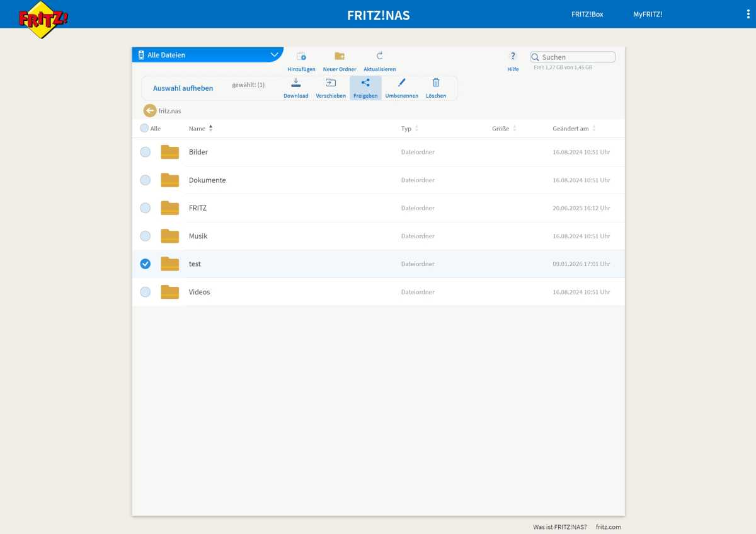756x534 pixels.
Task: Share selection with Freigeben
Action: pyautogui.click(x=365, y=88)
